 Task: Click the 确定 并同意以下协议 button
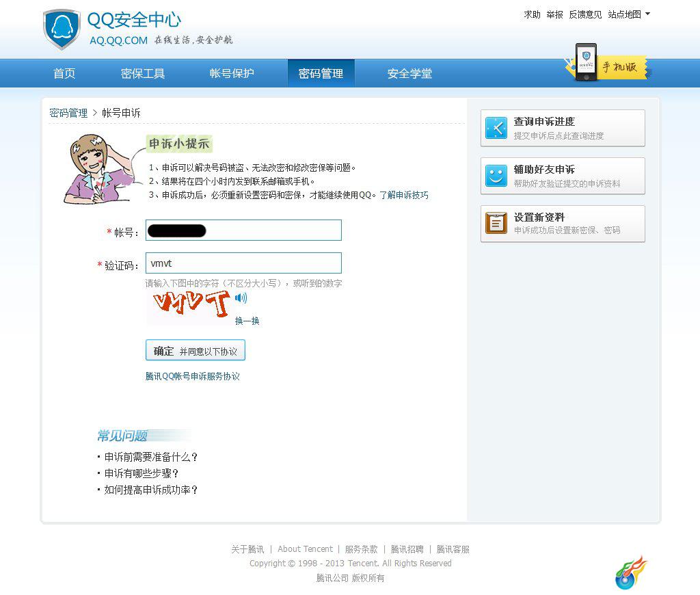point(196,350)
